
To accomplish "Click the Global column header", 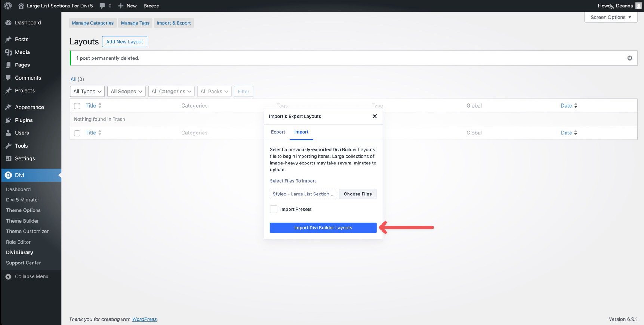I will 474,106.
